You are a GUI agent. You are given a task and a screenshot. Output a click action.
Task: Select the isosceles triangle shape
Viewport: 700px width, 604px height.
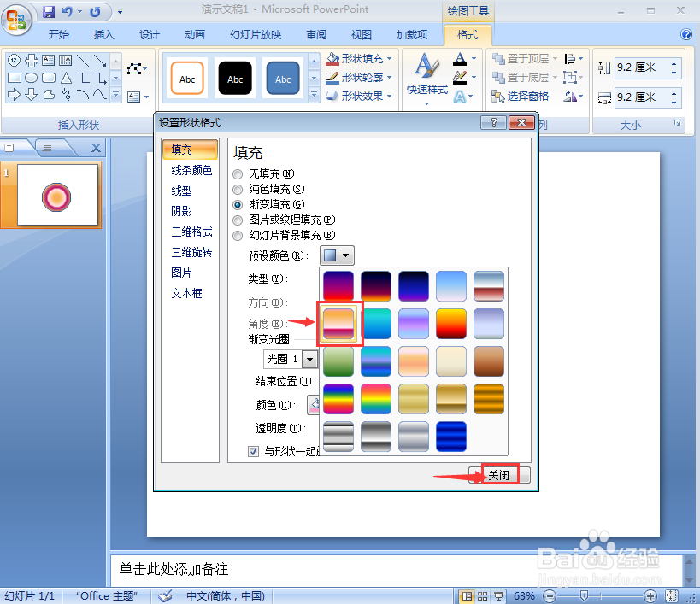coord(66,78)
